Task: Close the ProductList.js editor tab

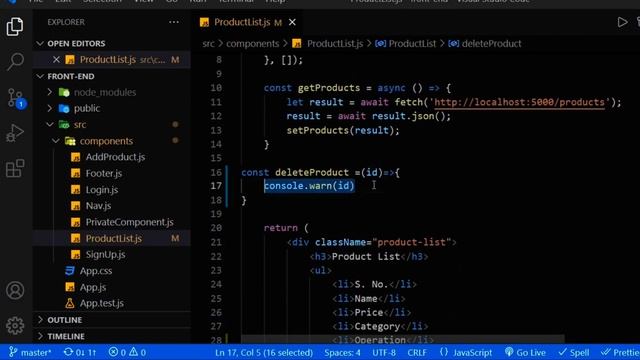Action: 292,22
